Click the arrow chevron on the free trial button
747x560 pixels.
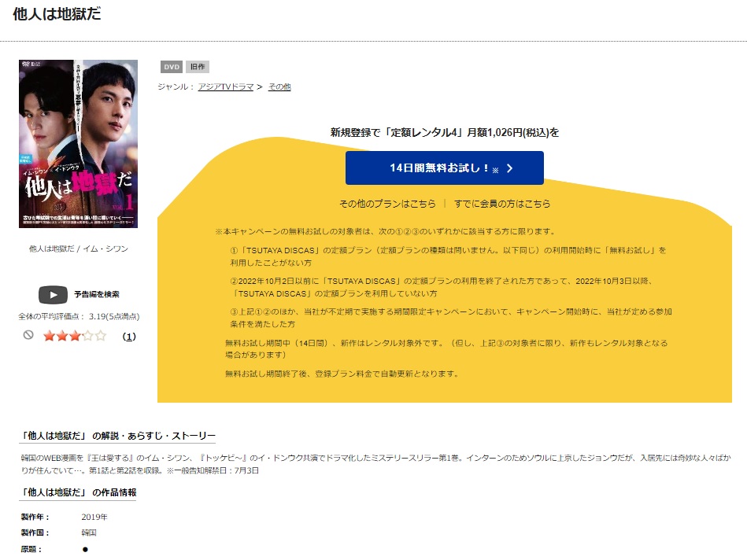[510, 168]
